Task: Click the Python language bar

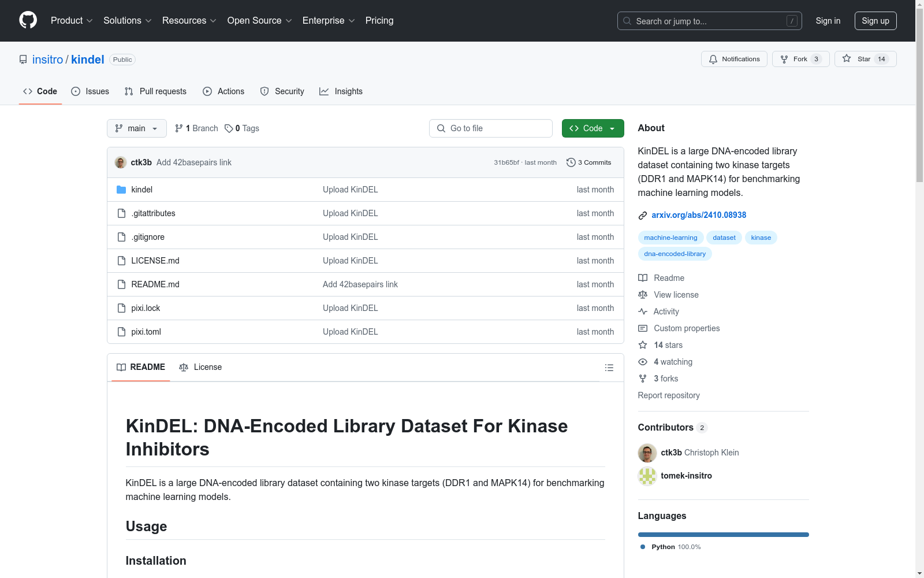Action: (724, 535)
